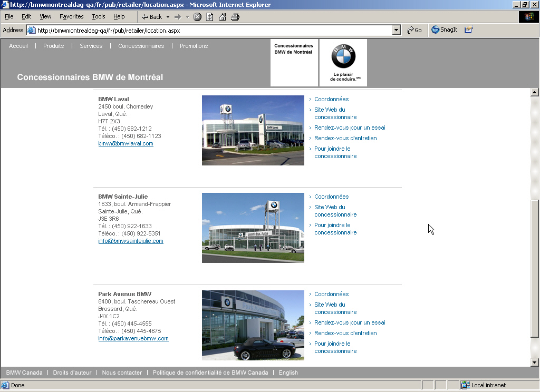This screenshot has height=392, width=540.
Task: Open Coordonnées for BMW Sainte-Julie
Action: pyautogui.click(x=331, y=197)
